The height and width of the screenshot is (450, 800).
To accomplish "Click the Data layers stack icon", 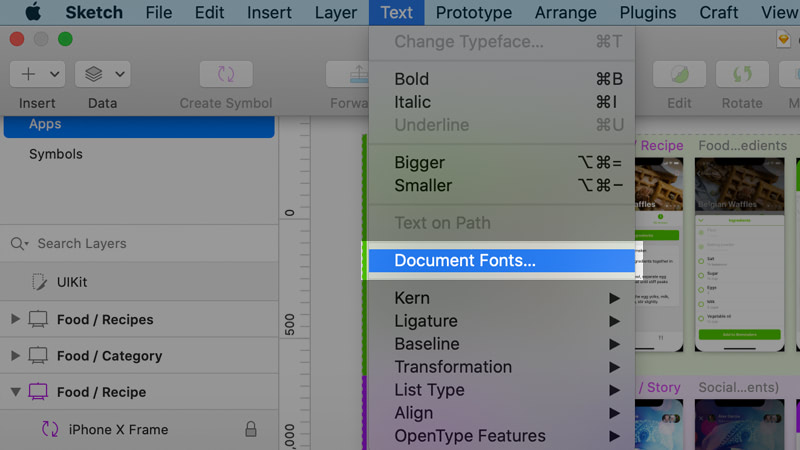I will [x=93, y=74].
